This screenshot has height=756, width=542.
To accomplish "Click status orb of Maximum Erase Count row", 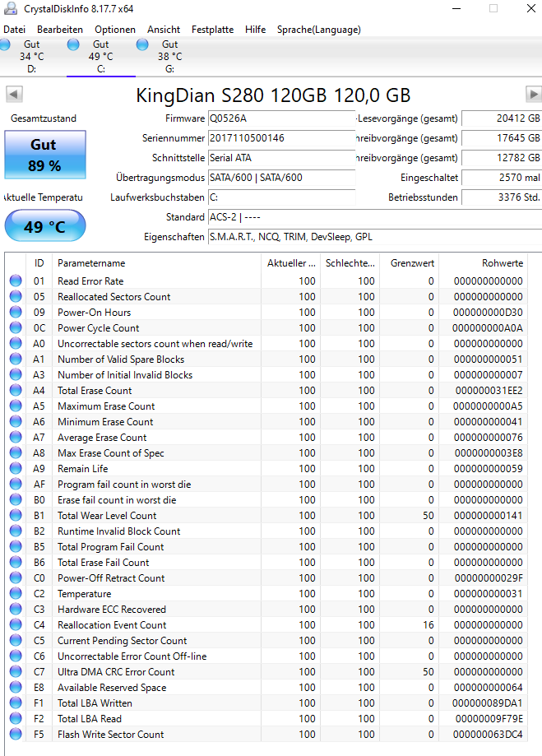I will coord(16,406).
